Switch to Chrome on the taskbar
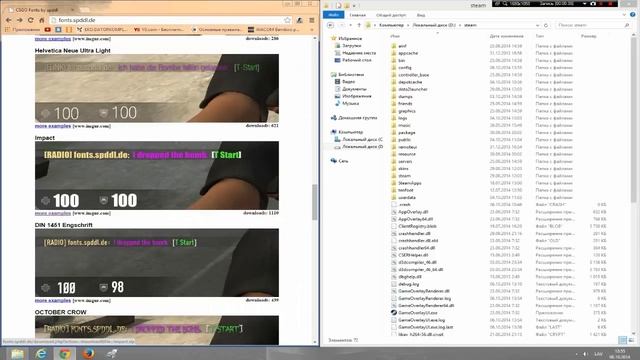The image size is (640, 360). 64,353
